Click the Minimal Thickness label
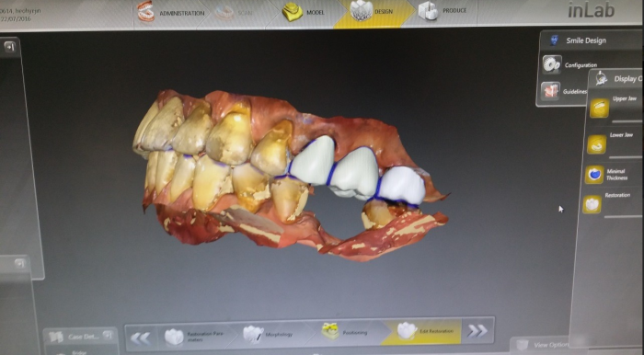Screen dimensions: 644x355 pos(616,175)
